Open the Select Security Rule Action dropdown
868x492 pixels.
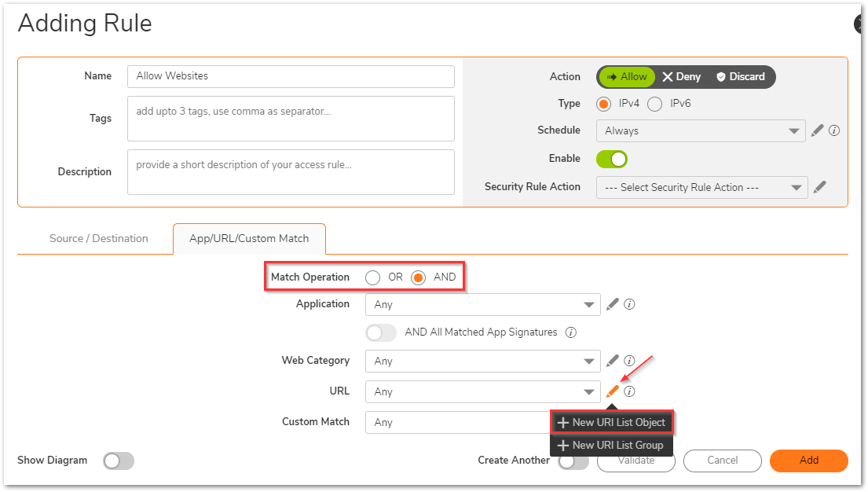701,187
